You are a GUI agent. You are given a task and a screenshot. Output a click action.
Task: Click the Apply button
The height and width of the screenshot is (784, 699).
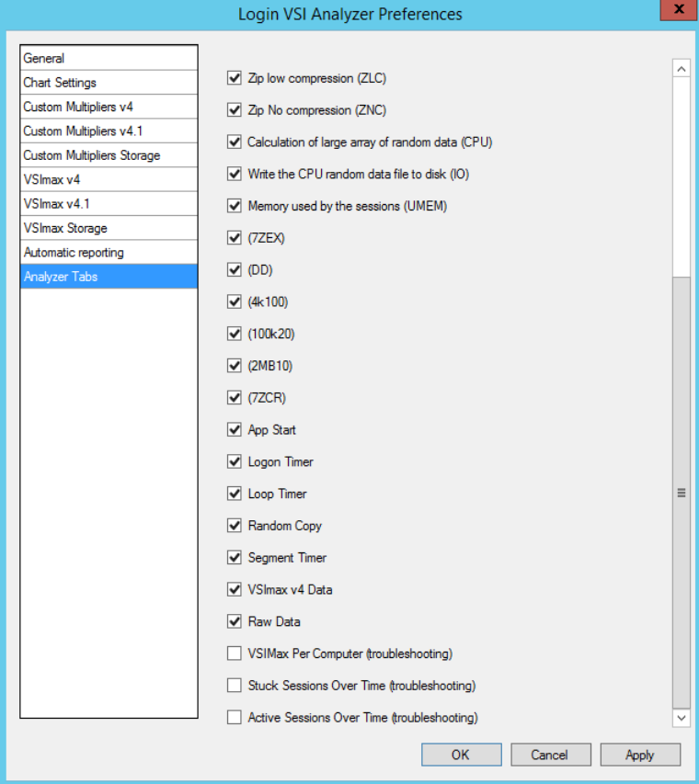coord(640,755)
